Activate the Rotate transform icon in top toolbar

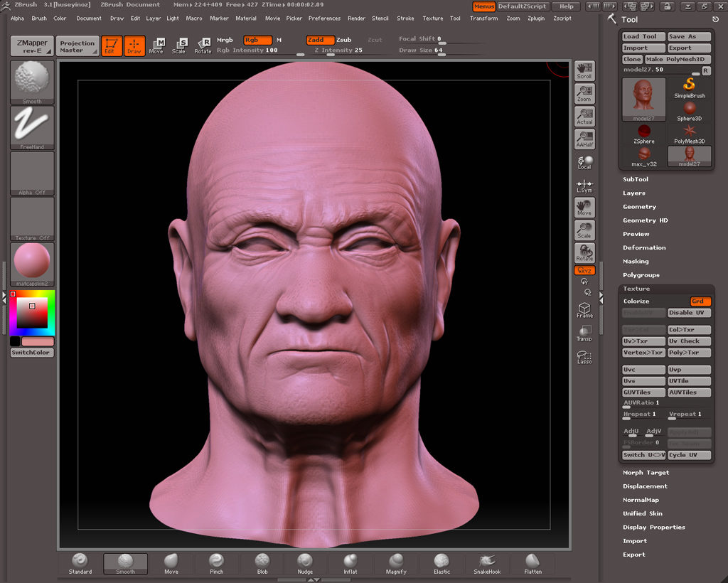tap(203, 46)
